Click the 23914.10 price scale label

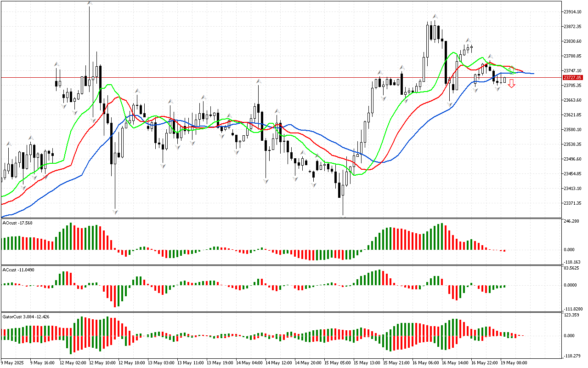572,11
